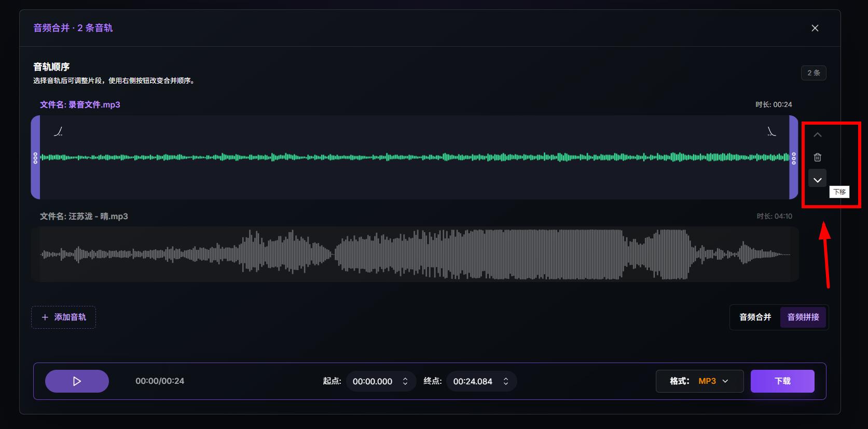Click the 00:00/00:24 playback time display

pos(160,381)
